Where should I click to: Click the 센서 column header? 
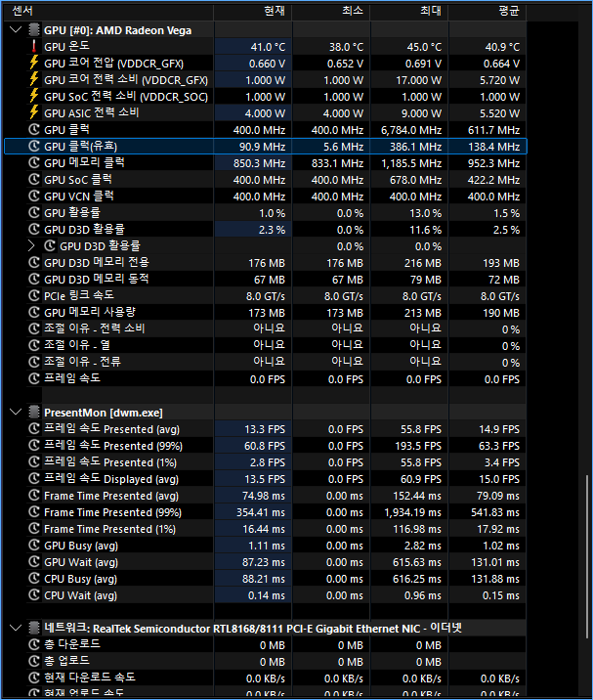[x=108, y=11]
